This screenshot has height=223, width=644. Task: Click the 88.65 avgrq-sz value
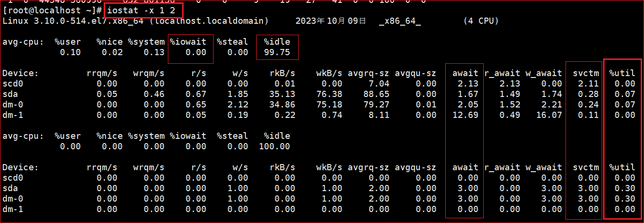coord(376,94)
